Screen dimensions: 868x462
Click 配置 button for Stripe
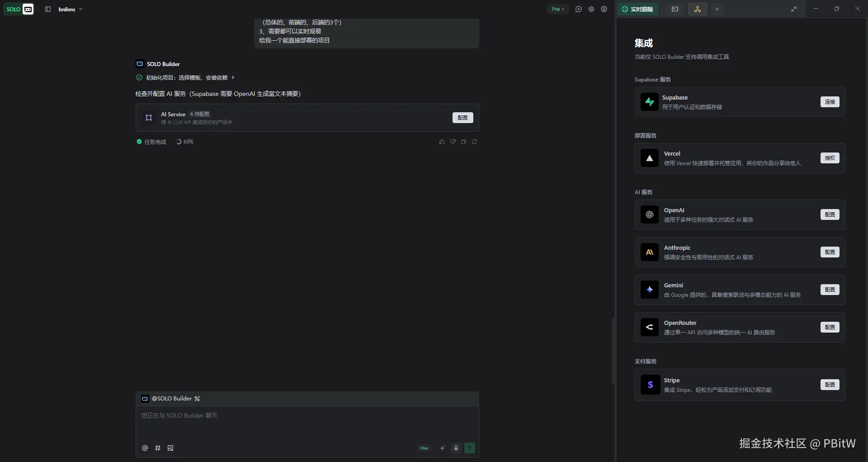[x=830, y=385]
